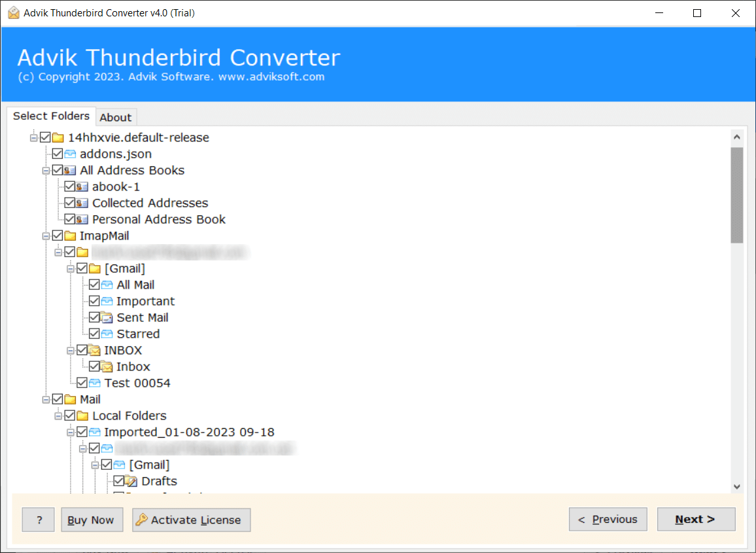The width and height of the screenshot is (756, 553).
Task: Click the drafts pencil icon beside Drafts
Action: tap(131, 482)
